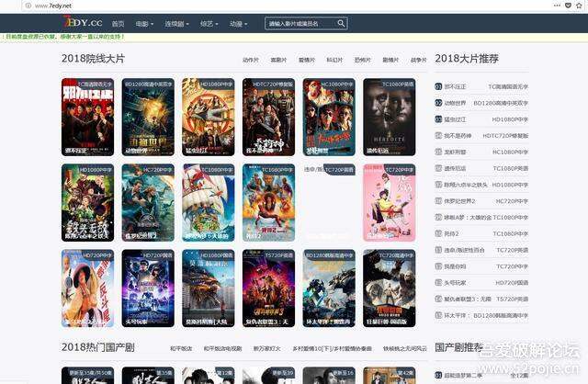Open the site information icon beside the URL
Viewport: 588px width, 384px height.
pyautogui.click(x=28, y=6)
